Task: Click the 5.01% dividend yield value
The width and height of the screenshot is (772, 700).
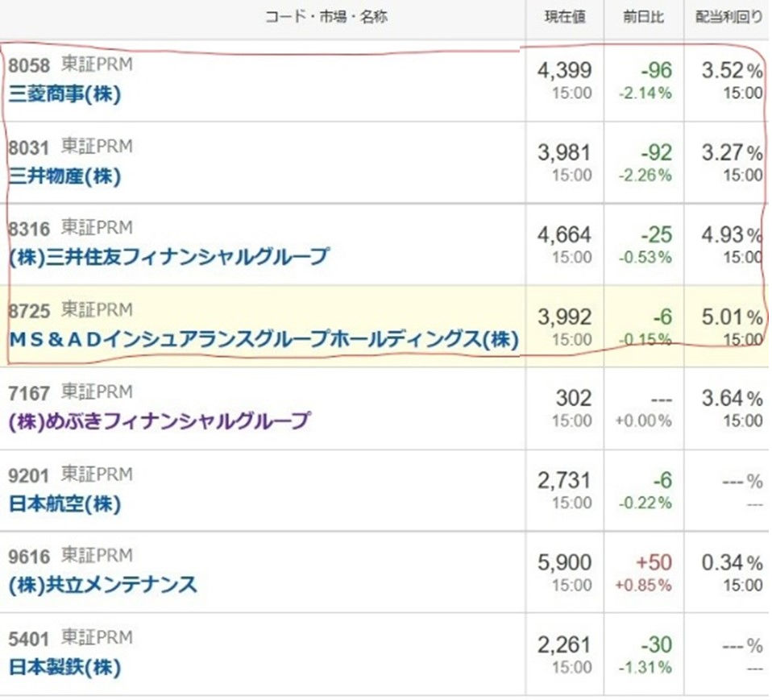Action: coord(731,317)
